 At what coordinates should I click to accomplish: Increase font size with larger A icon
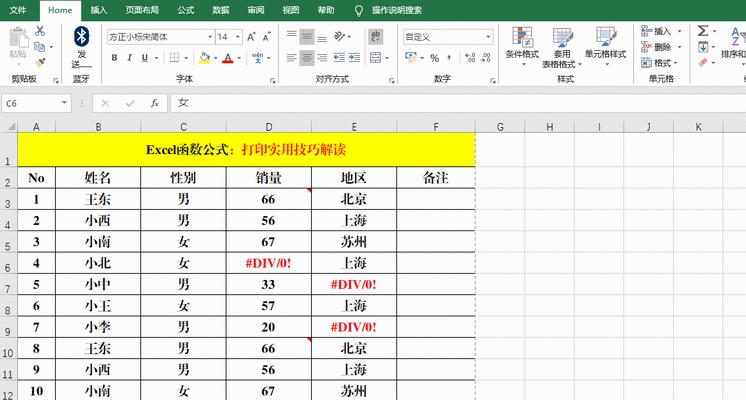click(x=251, y=37)
